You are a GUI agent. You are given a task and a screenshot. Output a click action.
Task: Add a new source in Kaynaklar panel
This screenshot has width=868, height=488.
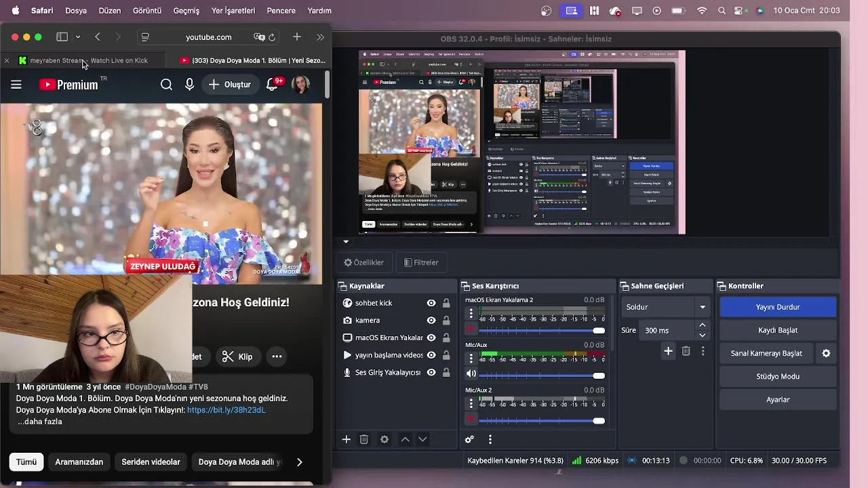(346, 439)
